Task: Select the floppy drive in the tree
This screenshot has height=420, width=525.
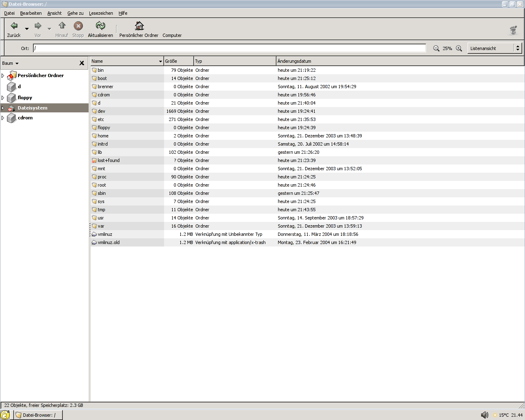Action: coord(25,98)
